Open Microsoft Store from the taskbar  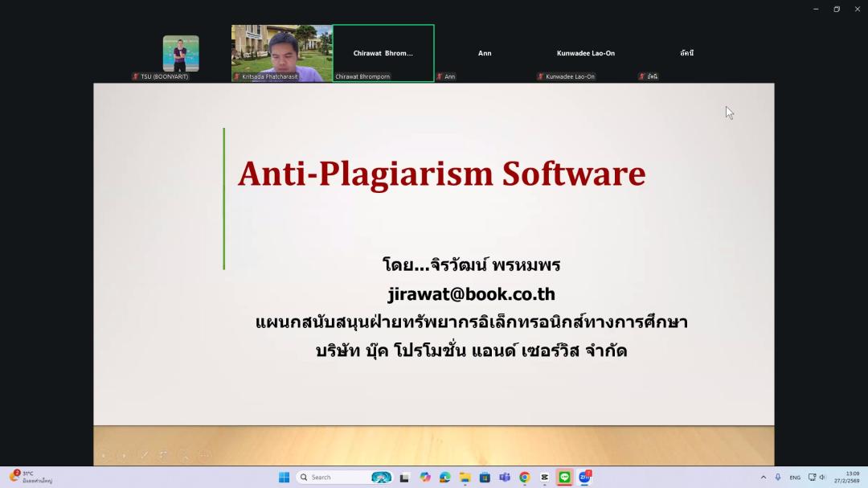pyautogui.click(x=485, y=477)
